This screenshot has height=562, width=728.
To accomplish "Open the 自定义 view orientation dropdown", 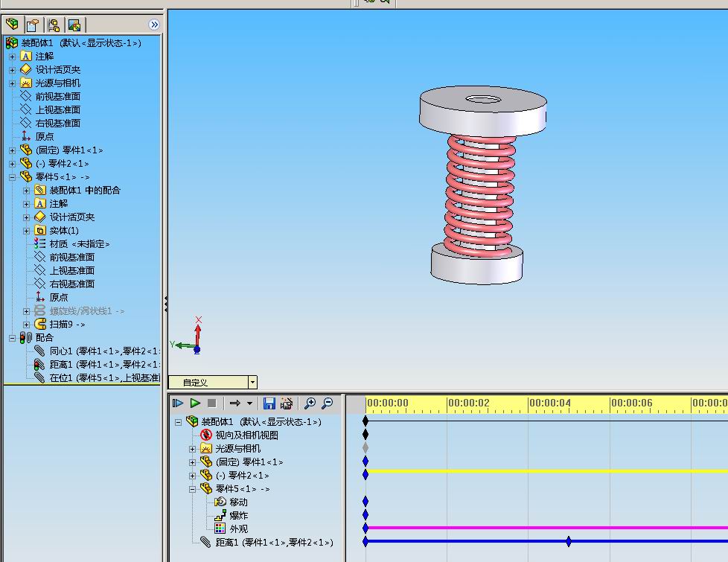I will tap(252, 383).
